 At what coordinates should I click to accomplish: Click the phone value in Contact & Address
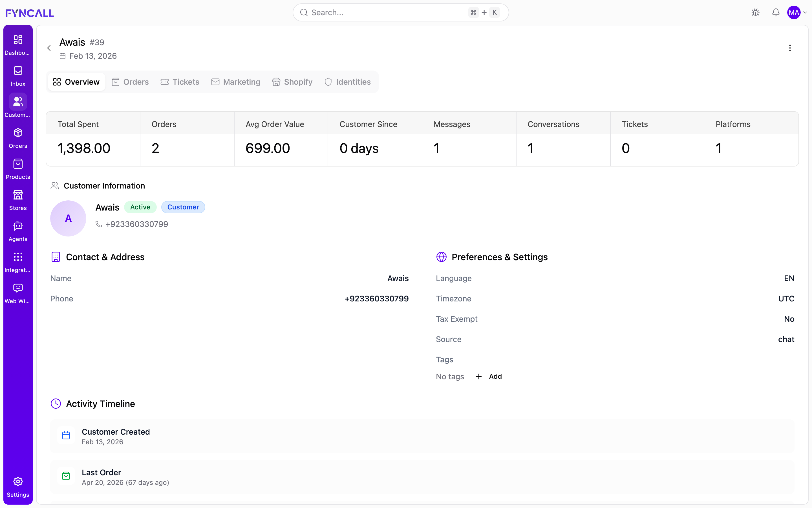(x=376, y=299)
